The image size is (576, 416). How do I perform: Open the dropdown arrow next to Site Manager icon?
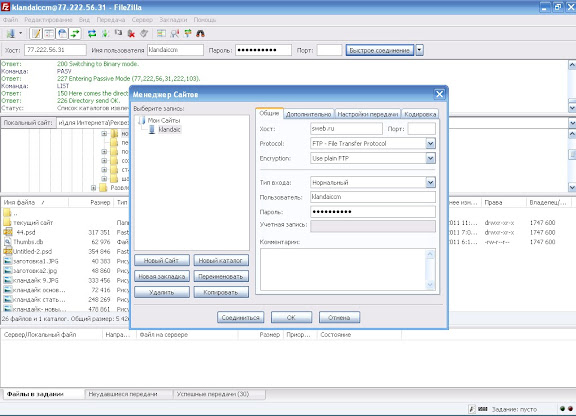[x=21, y=33]
